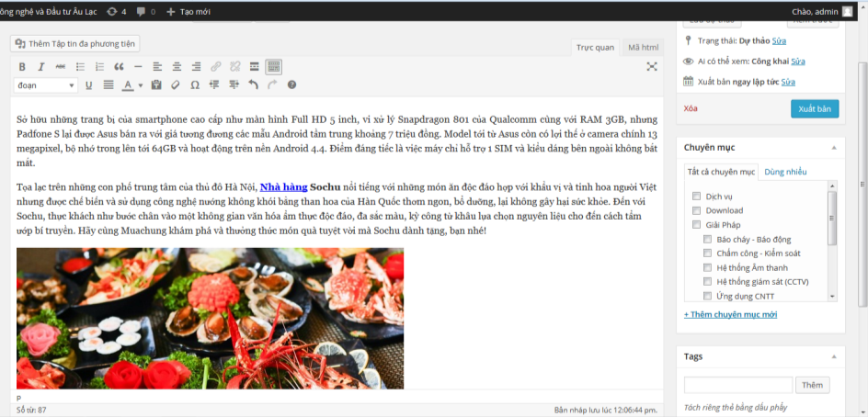The height and width of the screenshot is (417, 868).
Task: Toggle italic formatting
Action: pos(41,67)
